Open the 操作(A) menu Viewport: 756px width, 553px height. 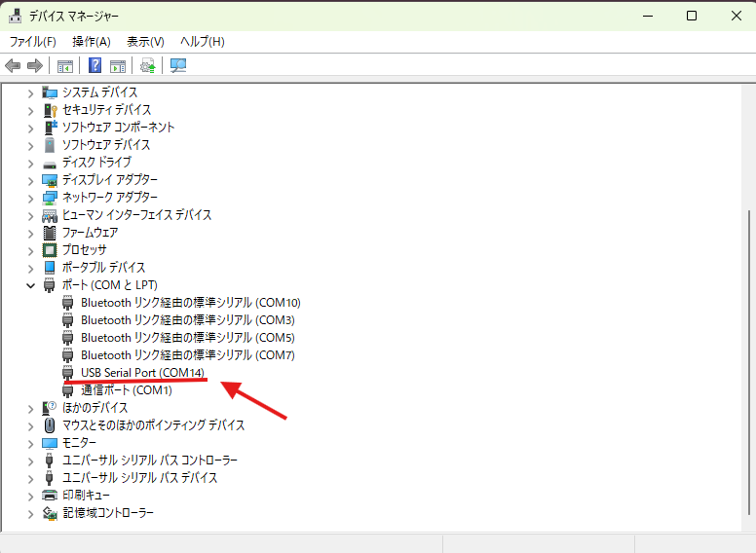92,42
